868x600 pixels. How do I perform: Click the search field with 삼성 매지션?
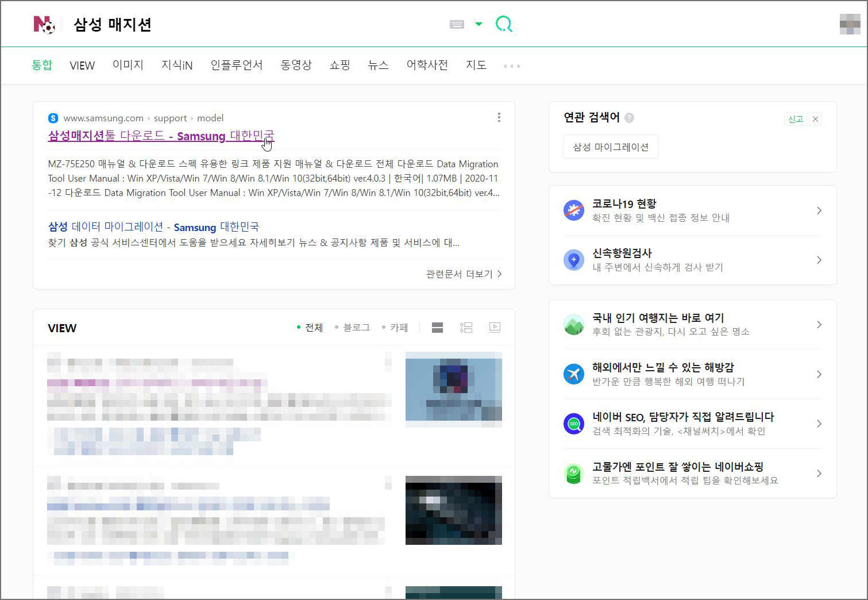[x=253, y=24]
